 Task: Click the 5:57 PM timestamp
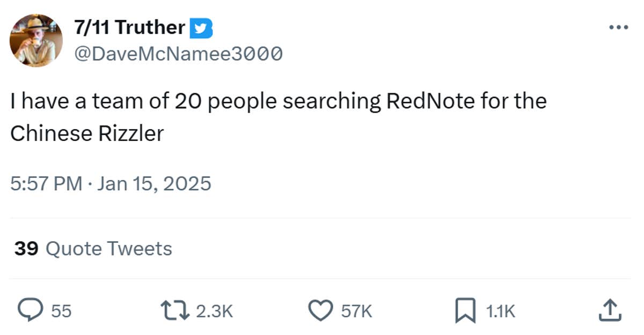coord(46,184)
